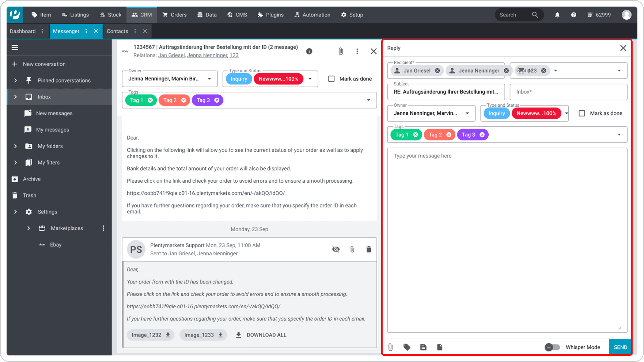The width and height of the screenshot is (644, 362).
Task: Open reply Tags dropdown arrow
Action: (619, 134)
